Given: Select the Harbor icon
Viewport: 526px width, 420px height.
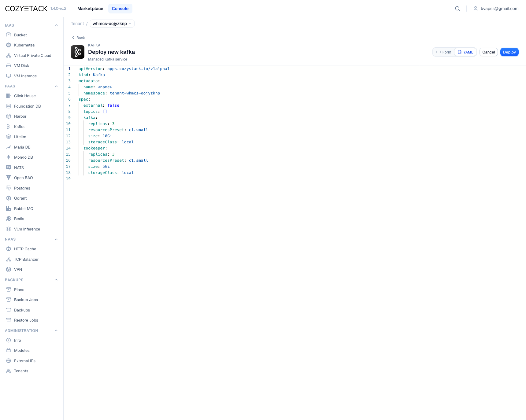Looking at the screenshot, I should click(9, 116).
